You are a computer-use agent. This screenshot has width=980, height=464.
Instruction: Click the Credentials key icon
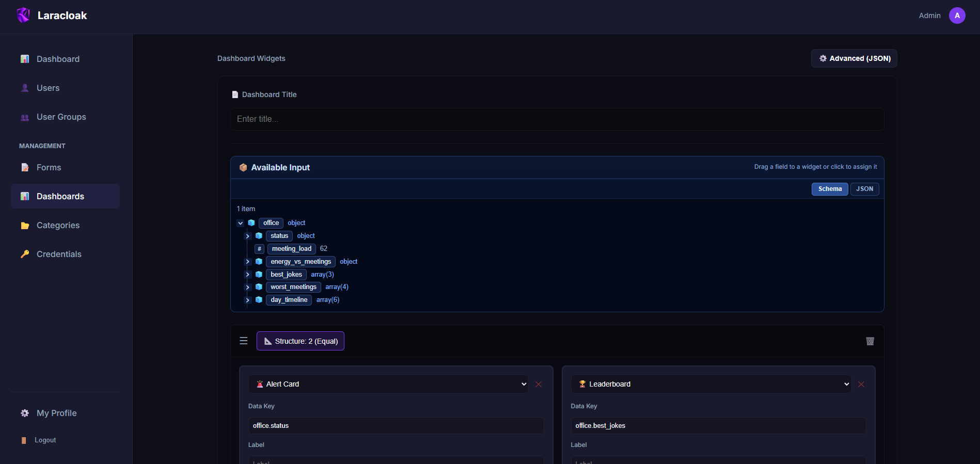[x=25, y=254]
